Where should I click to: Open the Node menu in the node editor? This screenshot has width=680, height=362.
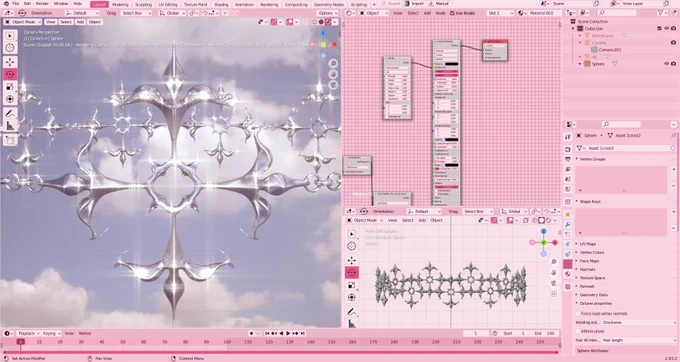440,13
